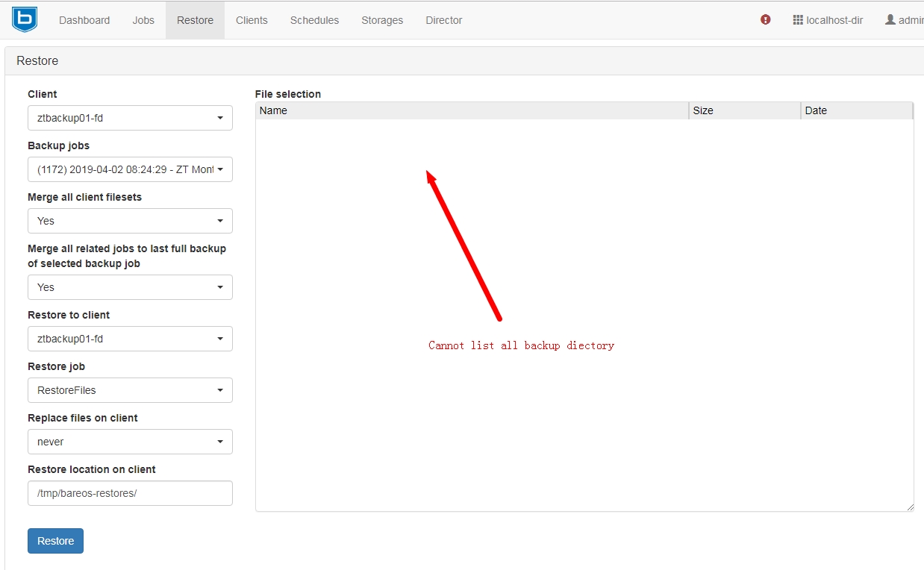Select the Director tab
The width and height of the screenshot is (924, 570).
point(444,20)
